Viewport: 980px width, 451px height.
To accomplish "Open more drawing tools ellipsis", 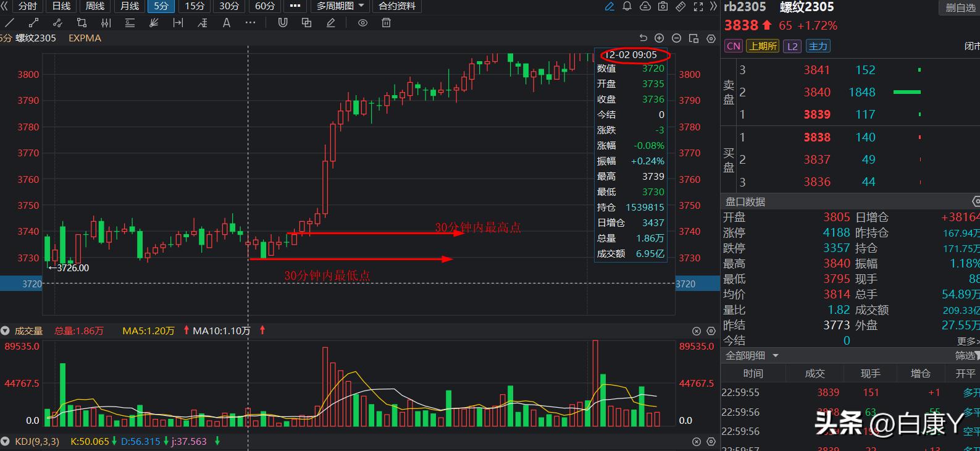I will 250,23.
